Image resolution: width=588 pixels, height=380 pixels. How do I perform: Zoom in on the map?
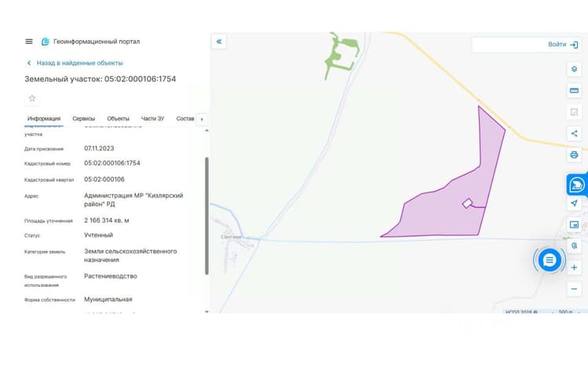point(574,268)
